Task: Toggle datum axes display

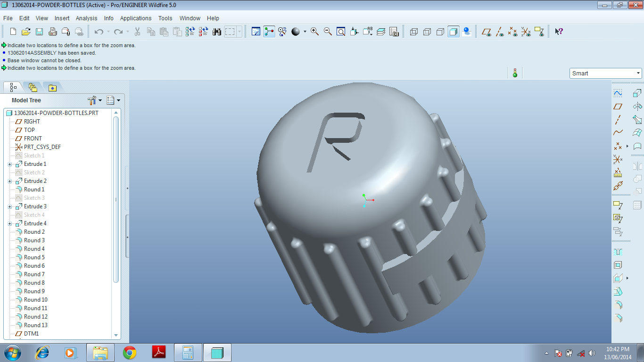Action: [x=500, y=32]
